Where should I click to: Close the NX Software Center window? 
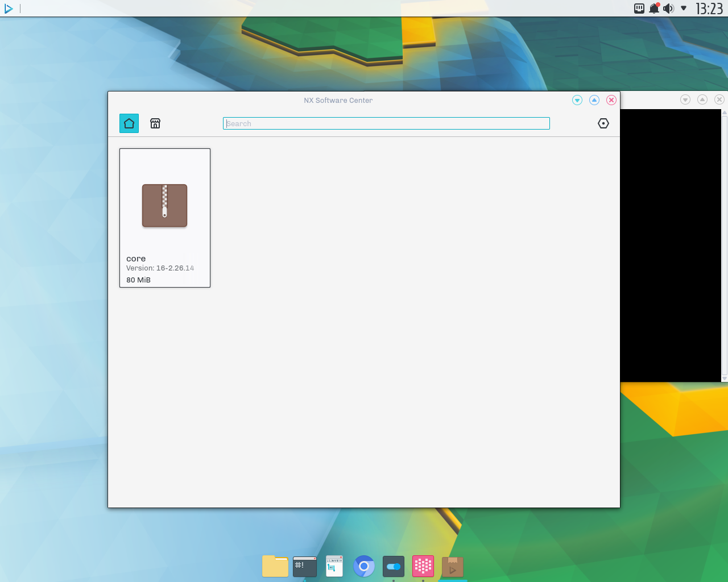[x=611, y=100]
